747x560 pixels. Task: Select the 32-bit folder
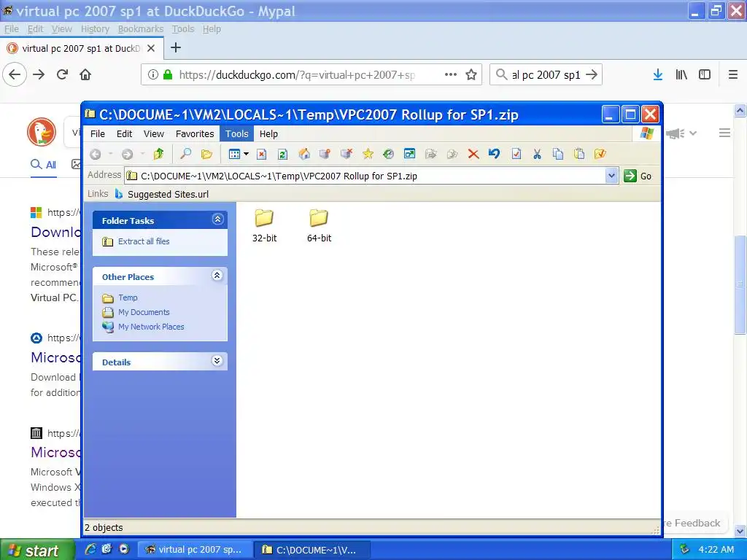tap(264, 226)
